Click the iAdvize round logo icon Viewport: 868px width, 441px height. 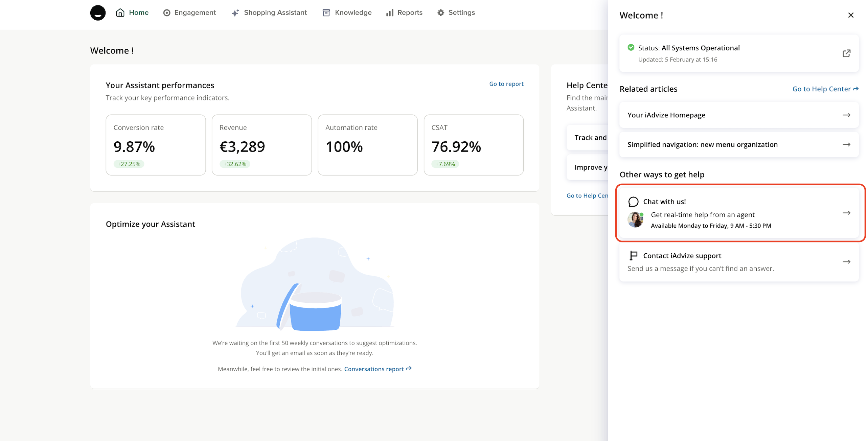click(x=98, y=13)
